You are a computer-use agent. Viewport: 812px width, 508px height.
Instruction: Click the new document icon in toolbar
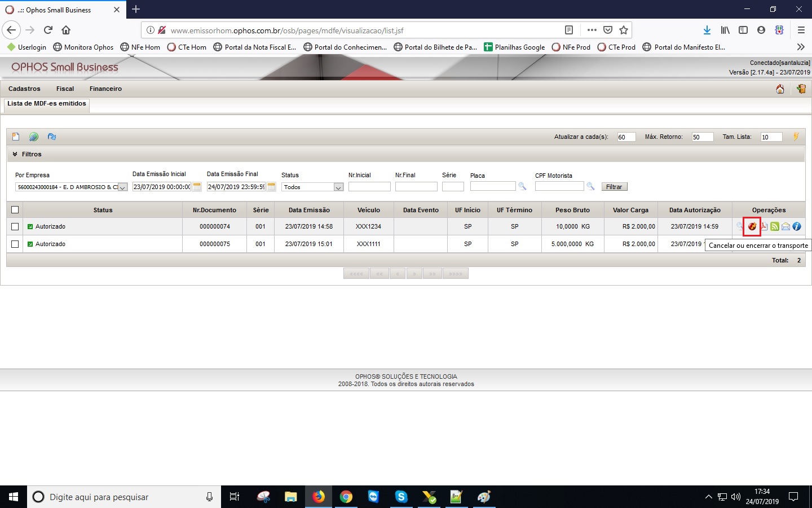pos(16,137)
